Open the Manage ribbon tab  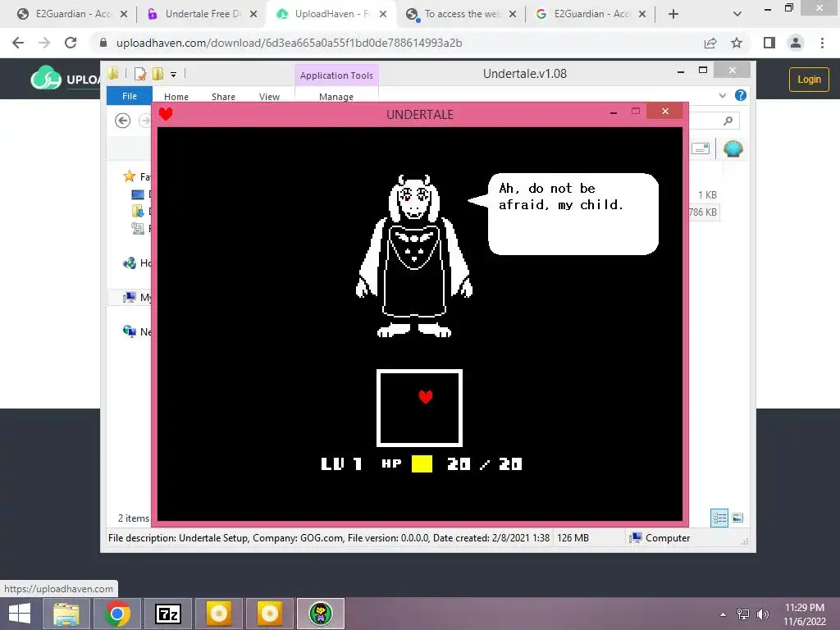(336, 97)
